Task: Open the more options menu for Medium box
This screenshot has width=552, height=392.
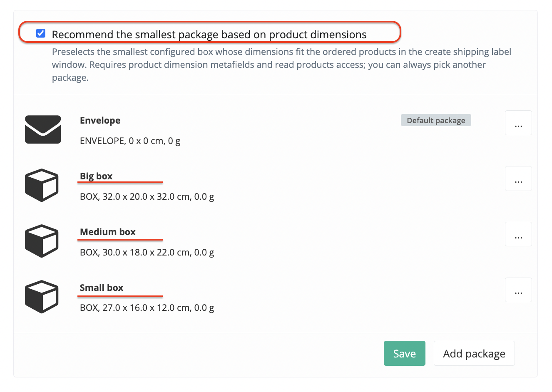Action: (518, 234)
